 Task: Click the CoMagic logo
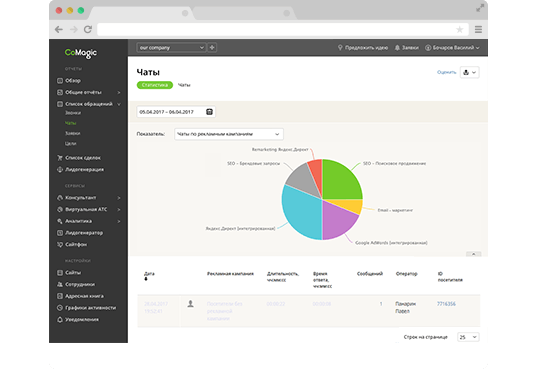(x=81, y=53)
